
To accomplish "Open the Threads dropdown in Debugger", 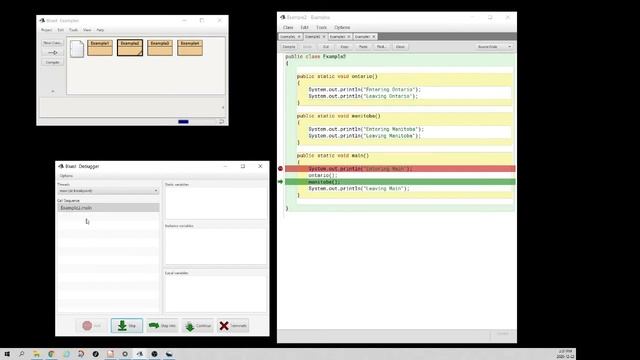I will point(108,191).
